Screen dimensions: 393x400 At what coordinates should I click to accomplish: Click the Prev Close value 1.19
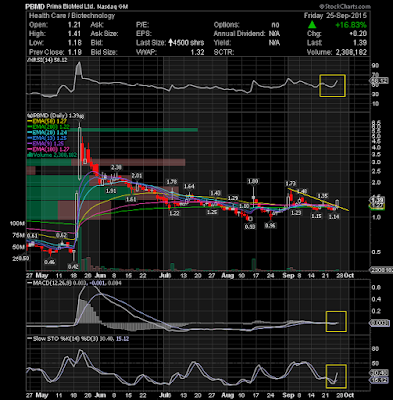[76, 52]
